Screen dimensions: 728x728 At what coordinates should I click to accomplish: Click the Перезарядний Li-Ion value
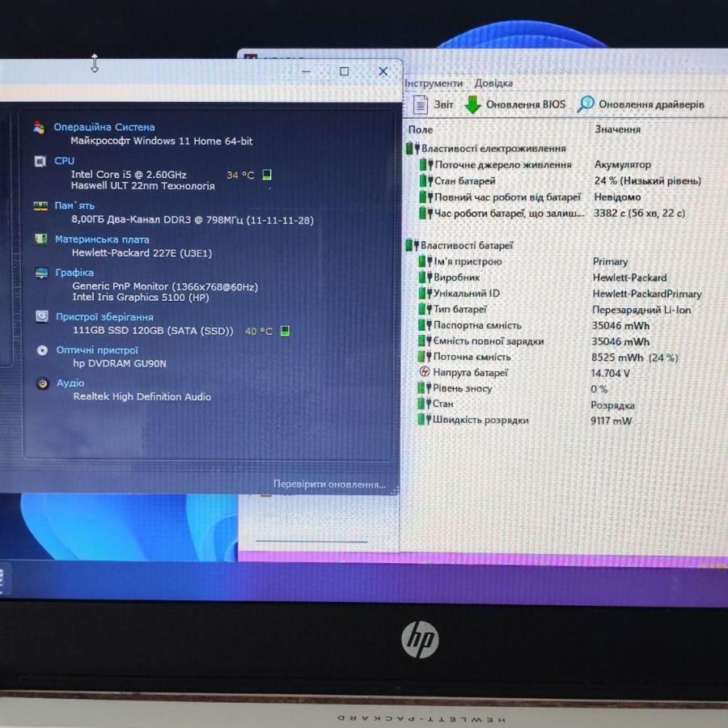(x=641, y=310)
